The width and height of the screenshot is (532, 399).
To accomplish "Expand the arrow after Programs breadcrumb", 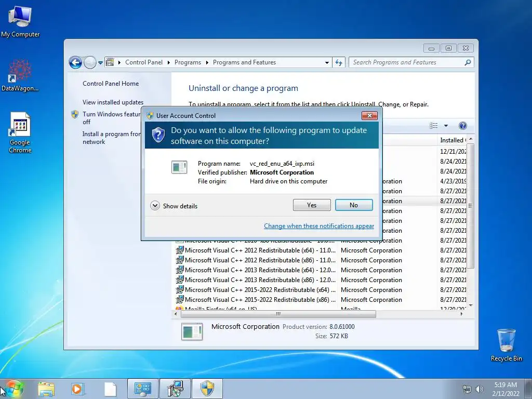I will point(207,63).
